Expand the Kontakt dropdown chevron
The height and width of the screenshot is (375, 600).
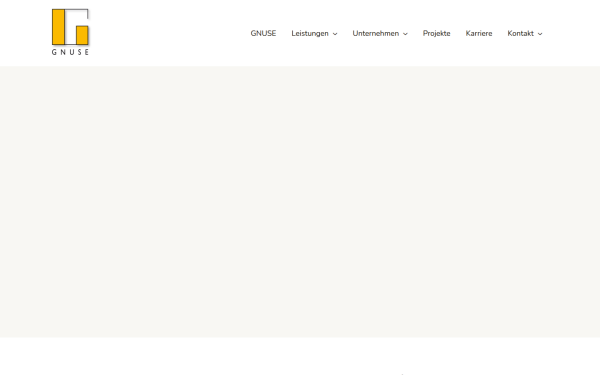coord(540,34)
